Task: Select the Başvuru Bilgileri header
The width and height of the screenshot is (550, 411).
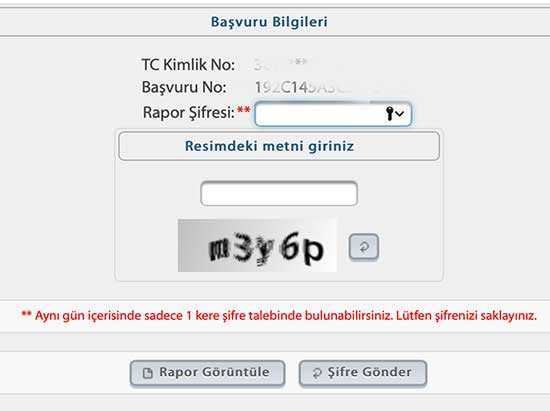Action: click(269, 22)
